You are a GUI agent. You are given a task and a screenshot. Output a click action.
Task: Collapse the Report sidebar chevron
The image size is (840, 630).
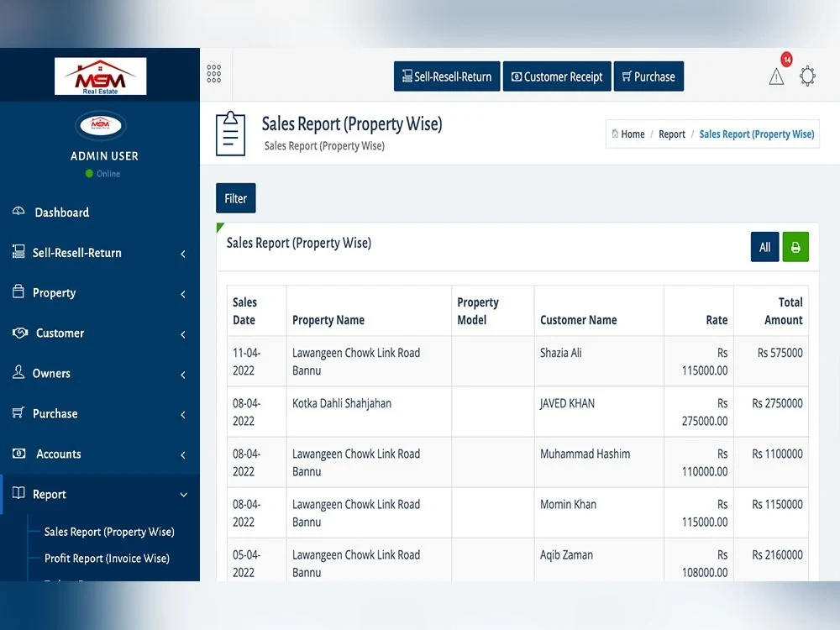coord(183,495)
